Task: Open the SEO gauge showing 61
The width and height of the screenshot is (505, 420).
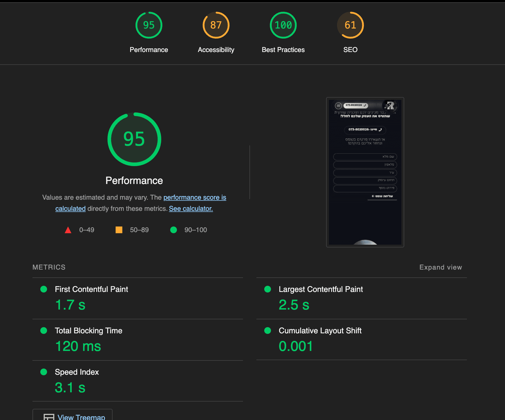Action: coord(350,25)
